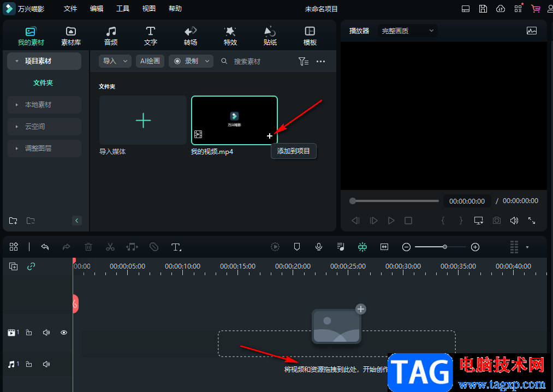Viewport: 553px width, 392px height.
Task: Step to previous frame
Action: pyautogui.click(x=355, y=221)
